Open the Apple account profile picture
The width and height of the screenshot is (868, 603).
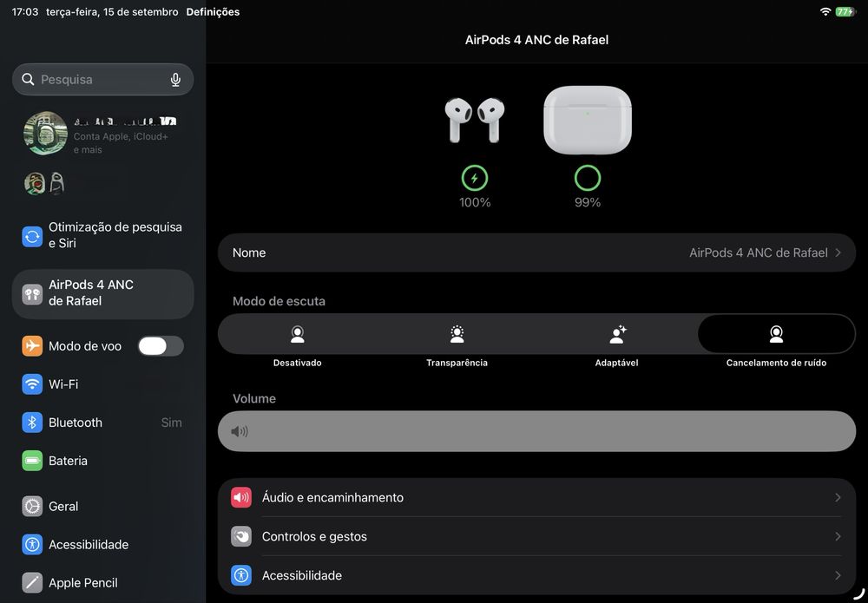click(45, 134)
